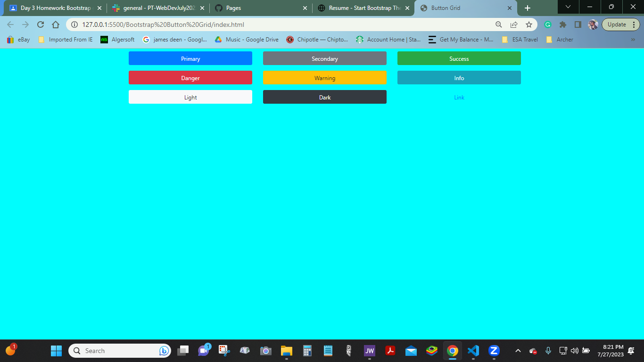Bookmark this page with the star icon

(x=529, y=25)
